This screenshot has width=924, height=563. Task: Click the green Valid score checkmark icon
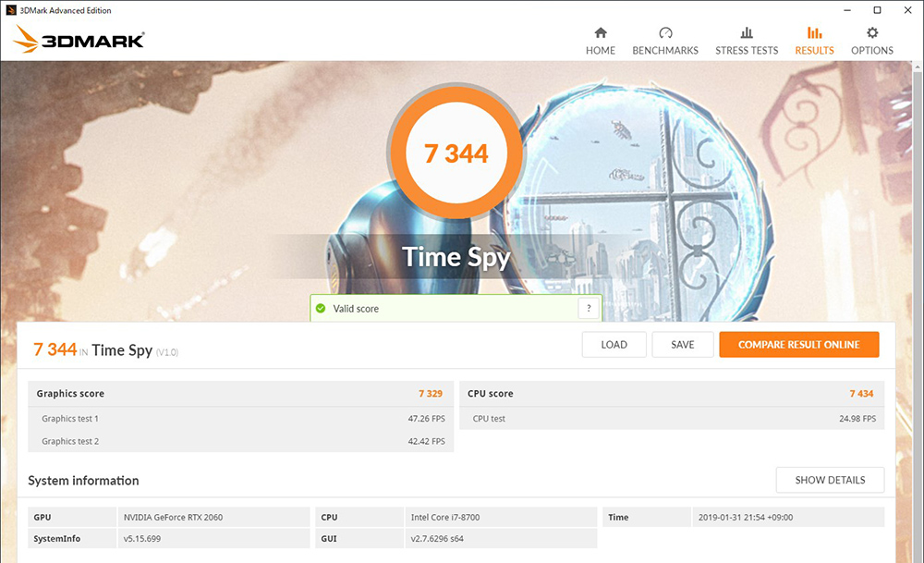pyautogui.click(x=321, y=309)
